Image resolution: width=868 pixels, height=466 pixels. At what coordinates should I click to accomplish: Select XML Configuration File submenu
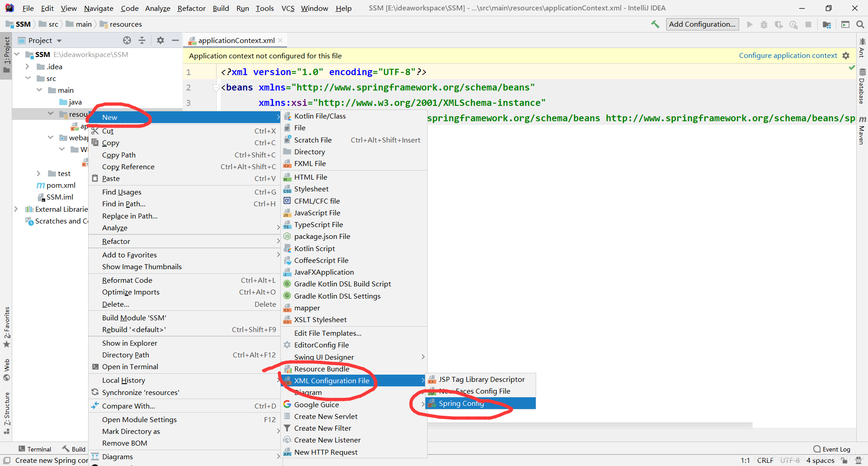coord(354,380)
